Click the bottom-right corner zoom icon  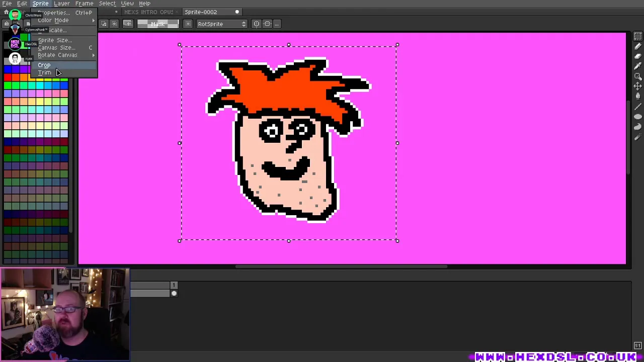(637, 346)
